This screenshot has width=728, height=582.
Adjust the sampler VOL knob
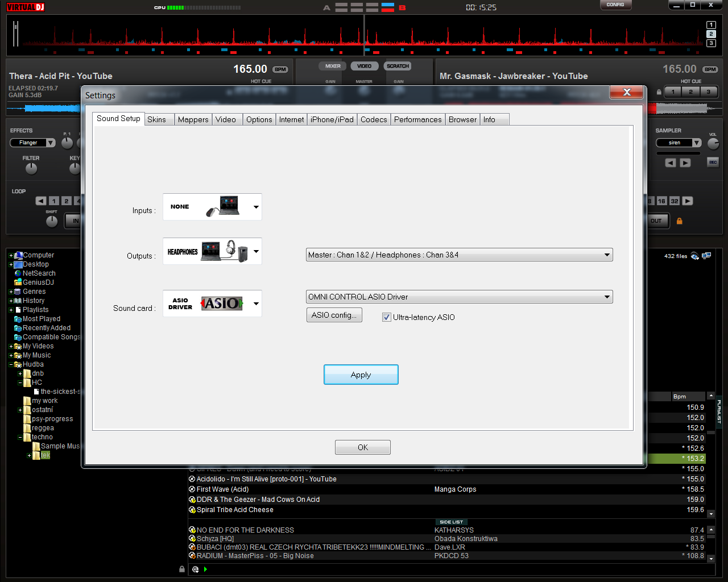click(713, 144)
